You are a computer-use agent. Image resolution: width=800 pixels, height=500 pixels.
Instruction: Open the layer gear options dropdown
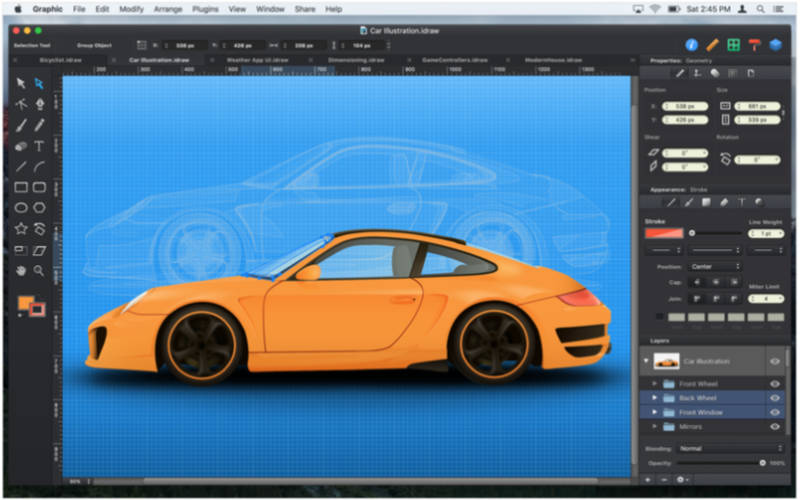682,480
